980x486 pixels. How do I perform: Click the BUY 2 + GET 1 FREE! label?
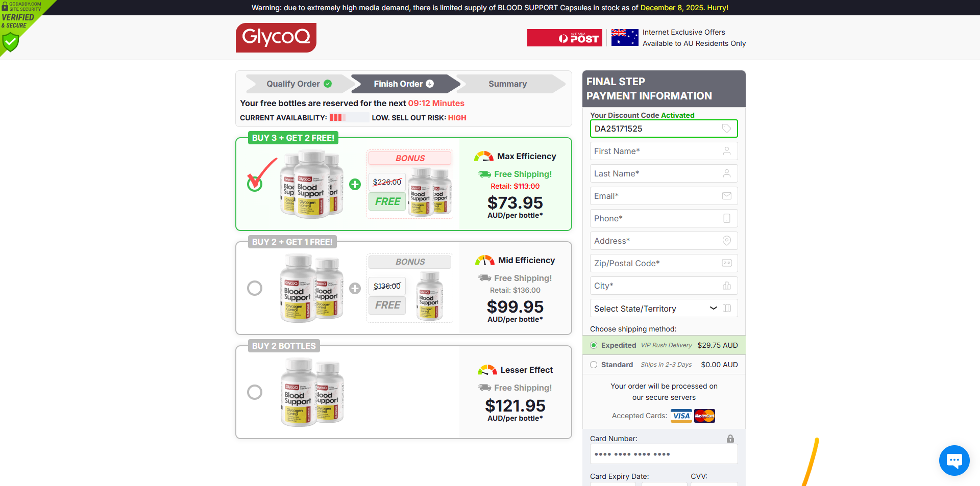[292, 242]
